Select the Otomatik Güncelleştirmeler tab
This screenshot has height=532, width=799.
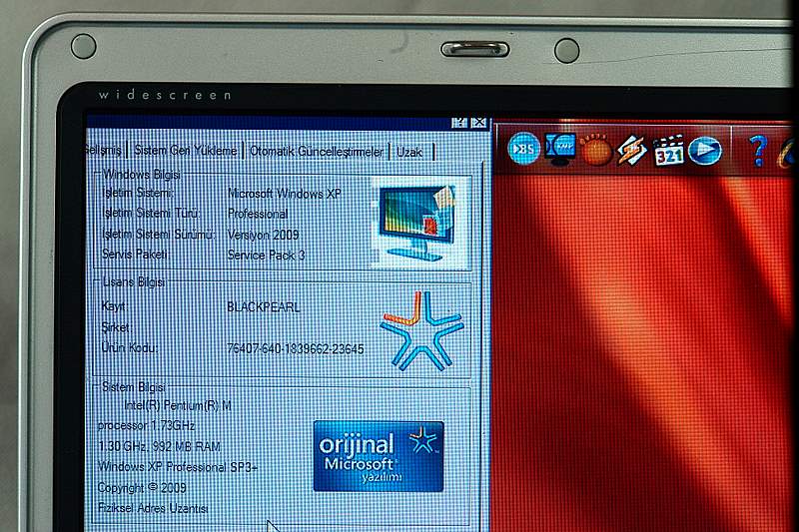coord(317,152)
